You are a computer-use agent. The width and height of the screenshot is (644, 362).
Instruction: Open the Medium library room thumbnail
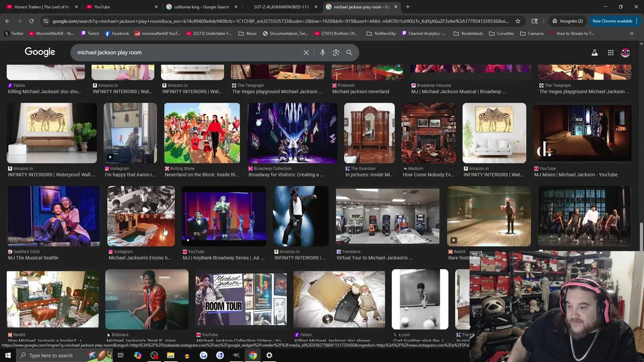click(429, 133)
